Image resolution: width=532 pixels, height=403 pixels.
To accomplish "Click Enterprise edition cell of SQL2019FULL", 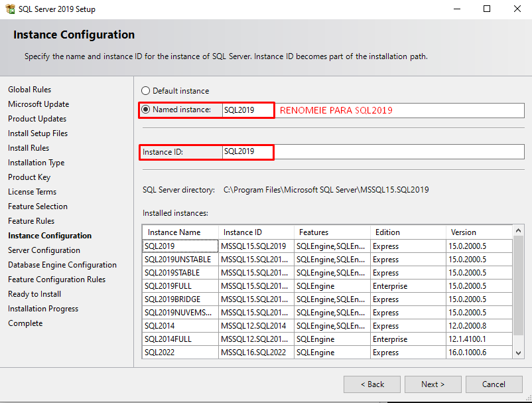I will 408,286.
